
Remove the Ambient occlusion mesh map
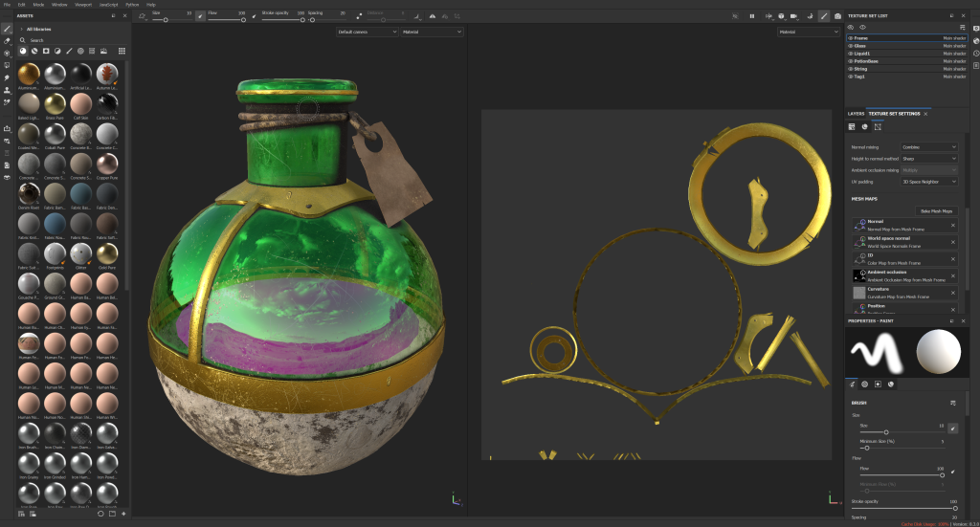tap(952, 274)
